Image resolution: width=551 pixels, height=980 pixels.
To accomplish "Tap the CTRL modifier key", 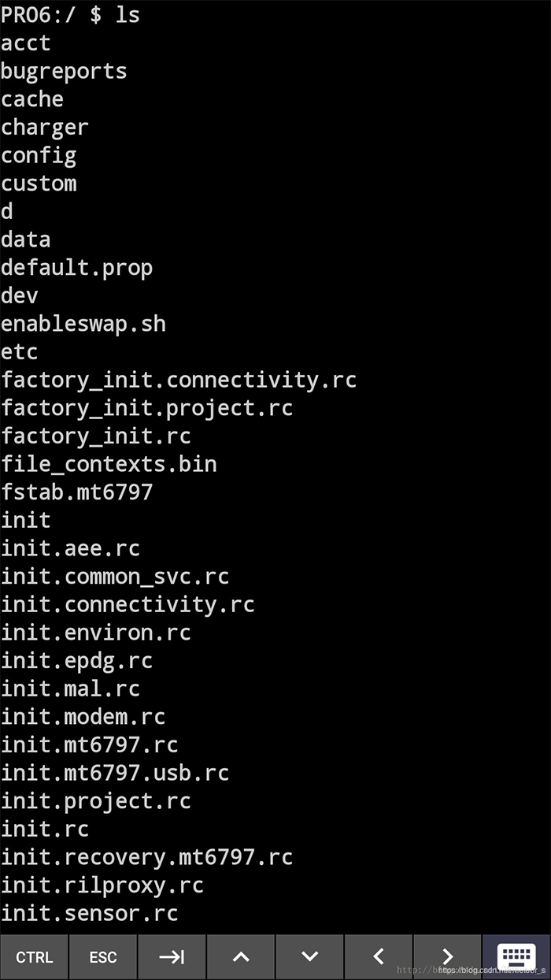I will (x=34, y=956).
